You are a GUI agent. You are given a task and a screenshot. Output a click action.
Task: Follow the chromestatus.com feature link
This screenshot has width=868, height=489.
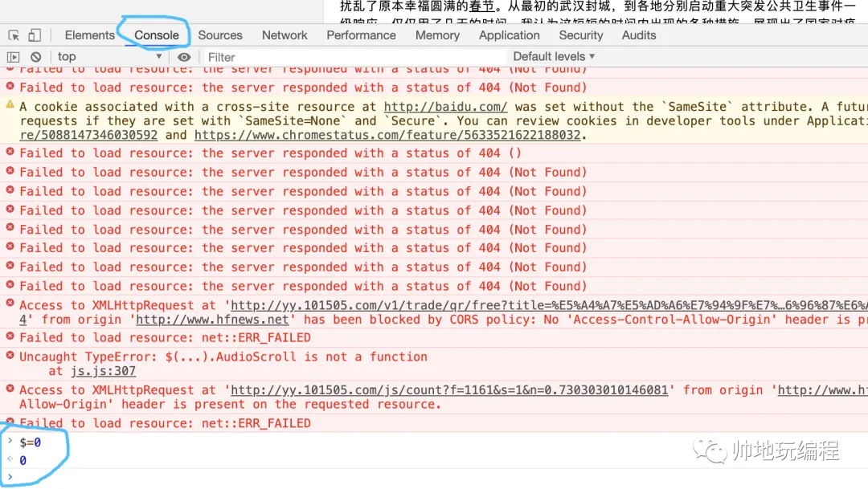(387, 135)
